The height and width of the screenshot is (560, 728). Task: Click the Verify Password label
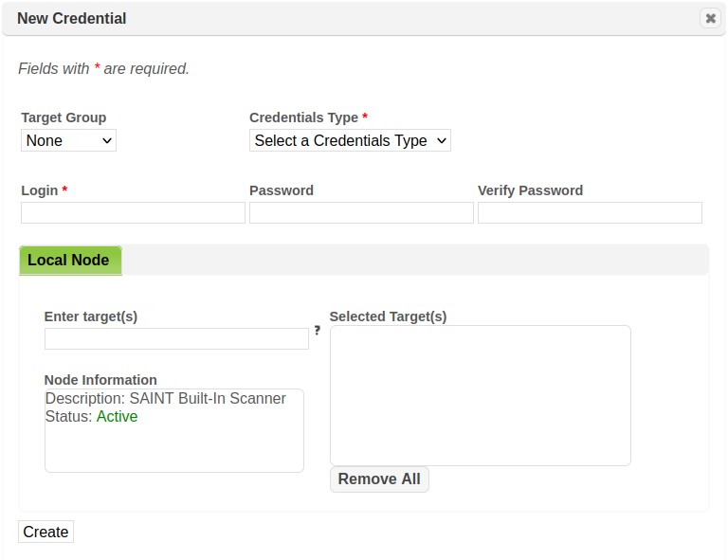click(x=530, y=190)
